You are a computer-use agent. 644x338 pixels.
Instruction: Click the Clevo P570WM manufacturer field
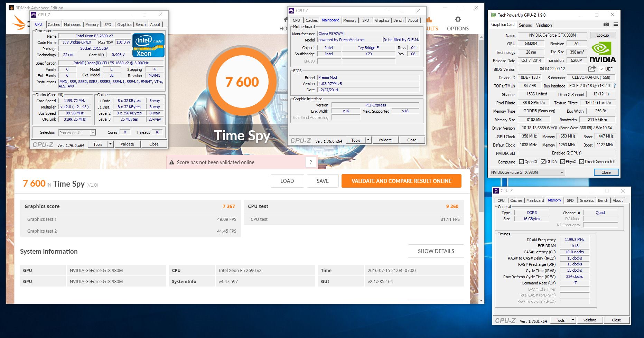click(368, 34)
